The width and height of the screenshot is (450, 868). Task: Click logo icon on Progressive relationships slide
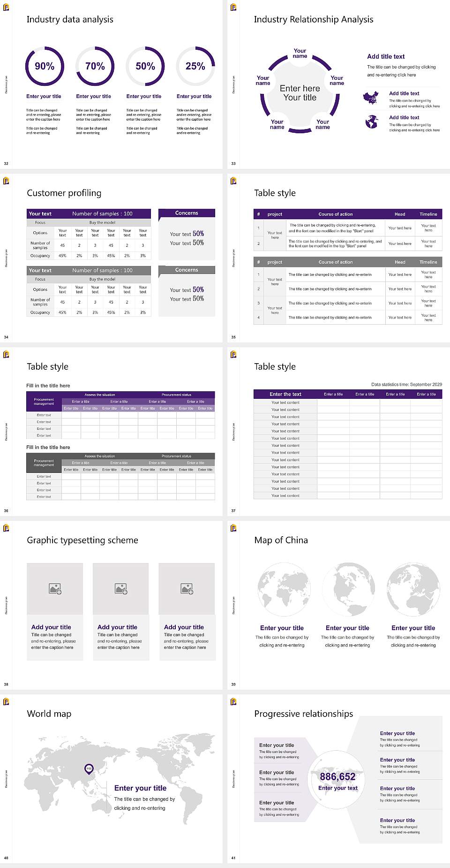pyautogui.click(x=233, y=701)
